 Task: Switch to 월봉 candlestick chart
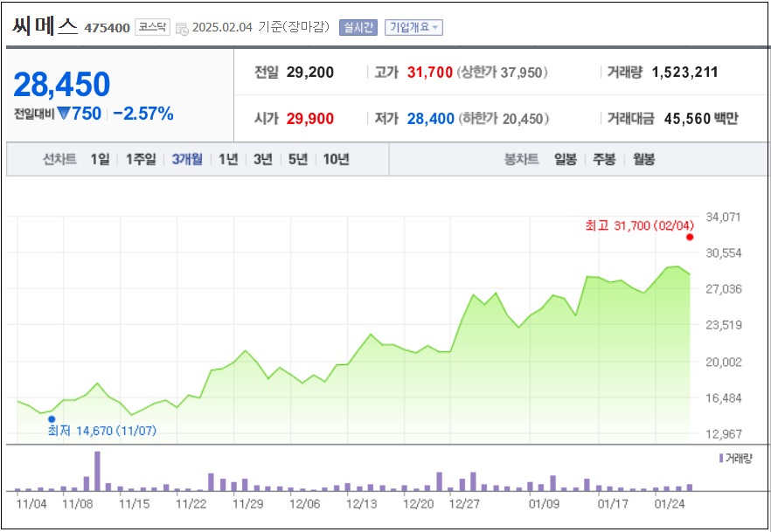[643, 159]
